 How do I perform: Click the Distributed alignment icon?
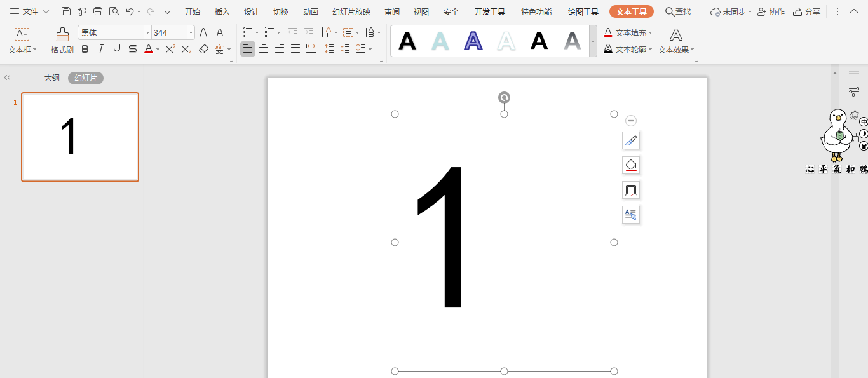[311, 49]
